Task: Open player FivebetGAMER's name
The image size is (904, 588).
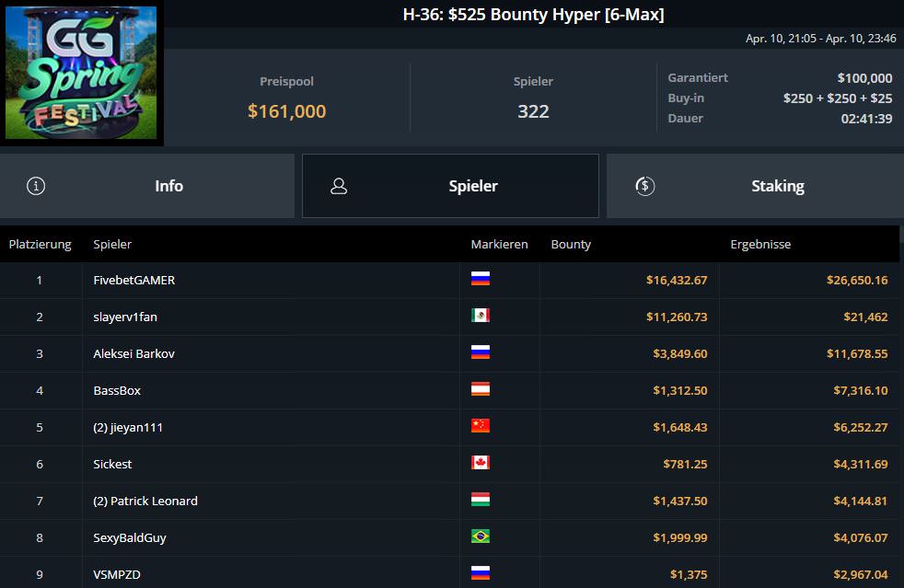Action: [x=133, y=280]
